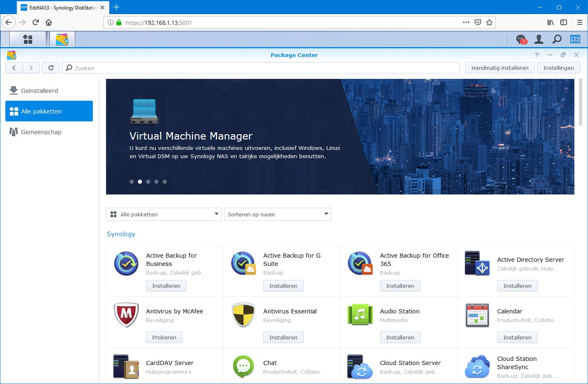Install Active Backup for G Suite
The width and height of the screenshot is (588, 384).
[283, 286]
